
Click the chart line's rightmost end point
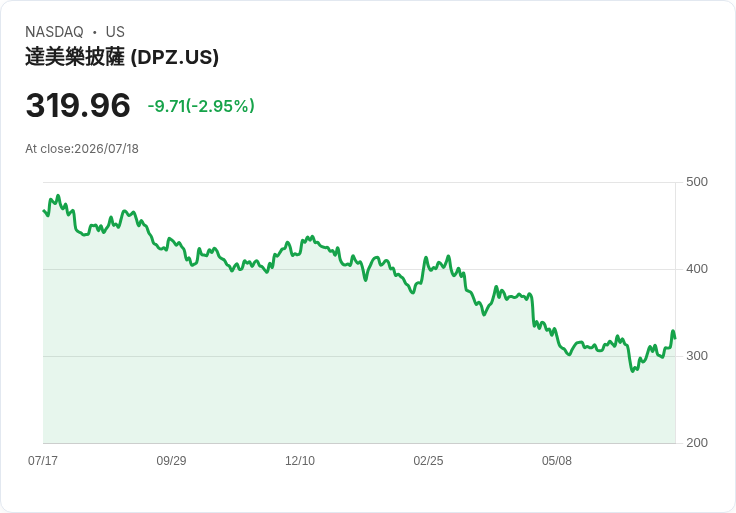675,338
